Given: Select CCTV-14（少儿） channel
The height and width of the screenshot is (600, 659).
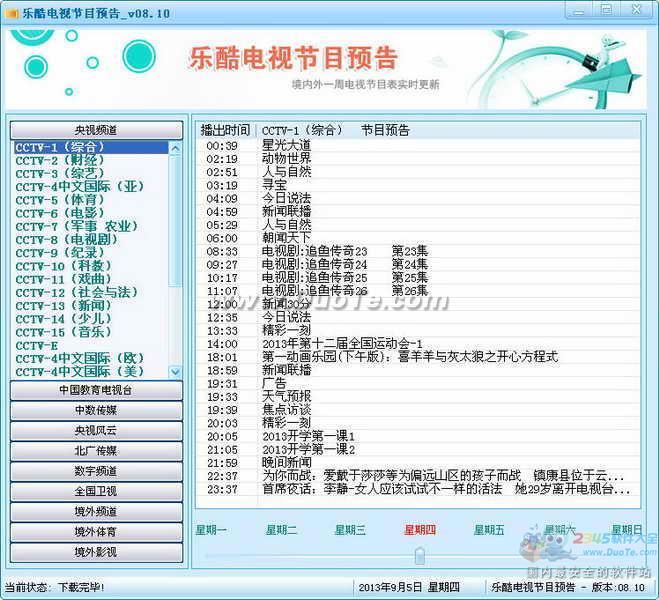Looking at the screenshot, I should pyautogui.click(x=91, y=319).
